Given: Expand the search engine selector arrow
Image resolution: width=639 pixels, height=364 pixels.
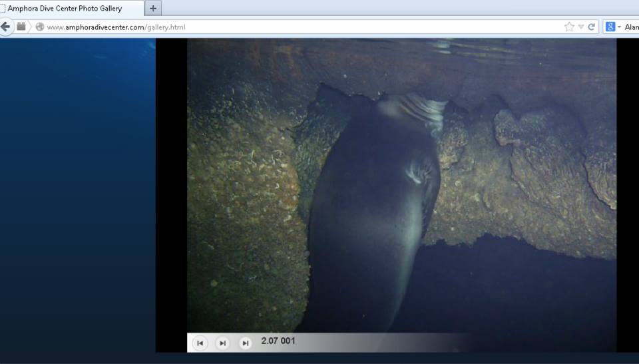Looking at the screenshot, I should coord(619,27).
